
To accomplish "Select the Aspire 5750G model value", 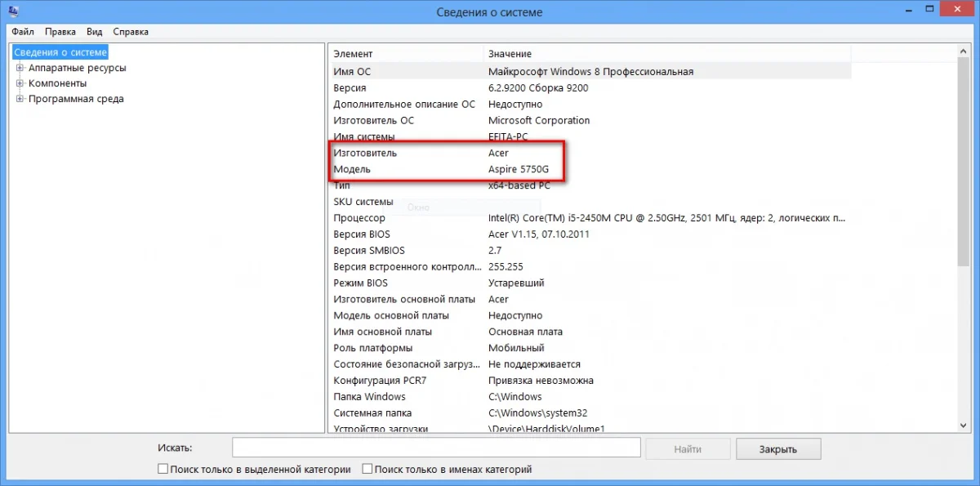I will point(519,169).
